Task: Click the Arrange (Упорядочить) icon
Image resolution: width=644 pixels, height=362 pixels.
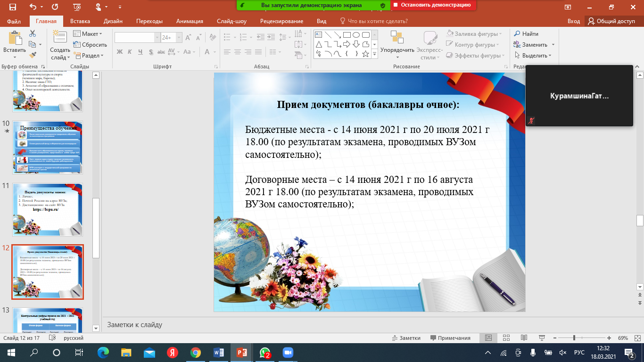Action: click(x=397, y=39)
